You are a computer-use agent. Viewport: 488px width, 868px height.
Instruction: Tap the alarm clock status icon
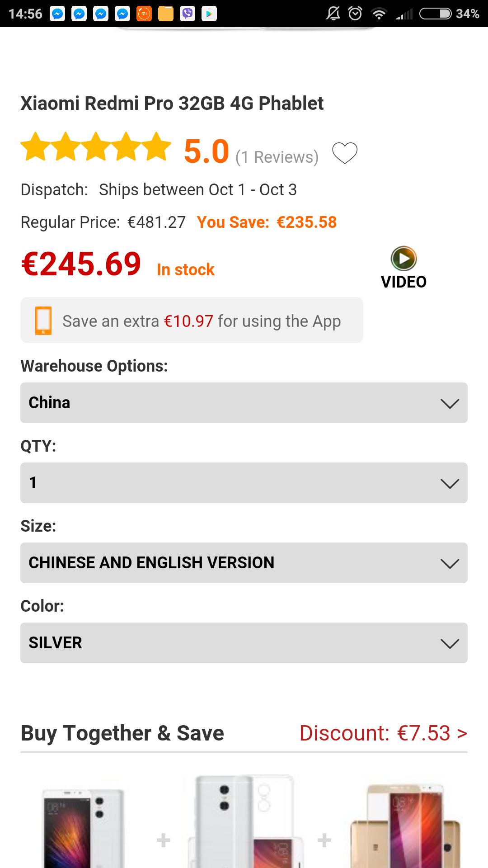(x=355, y=14)
